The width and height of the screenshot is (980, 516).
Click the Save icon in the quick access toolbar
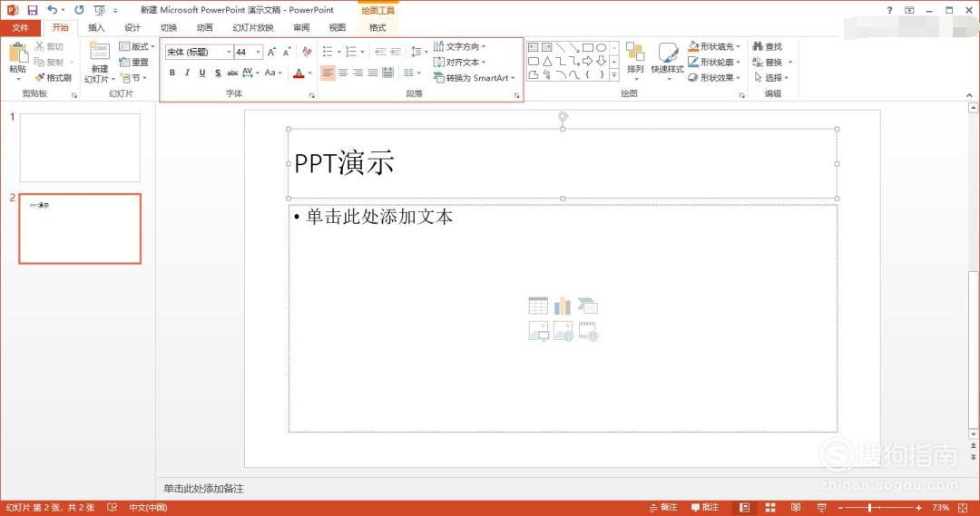(x=33, y=10)
